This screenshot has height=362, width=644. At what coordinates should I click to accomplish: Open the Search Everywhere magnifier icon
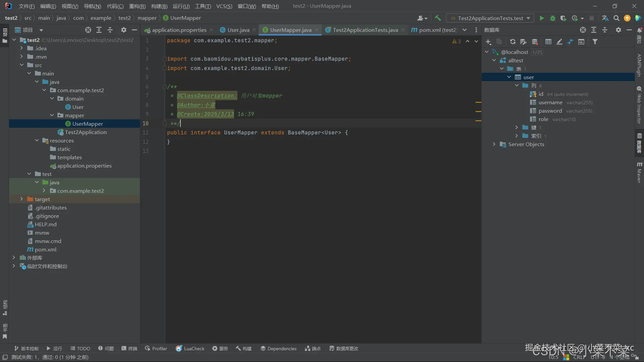616,18
